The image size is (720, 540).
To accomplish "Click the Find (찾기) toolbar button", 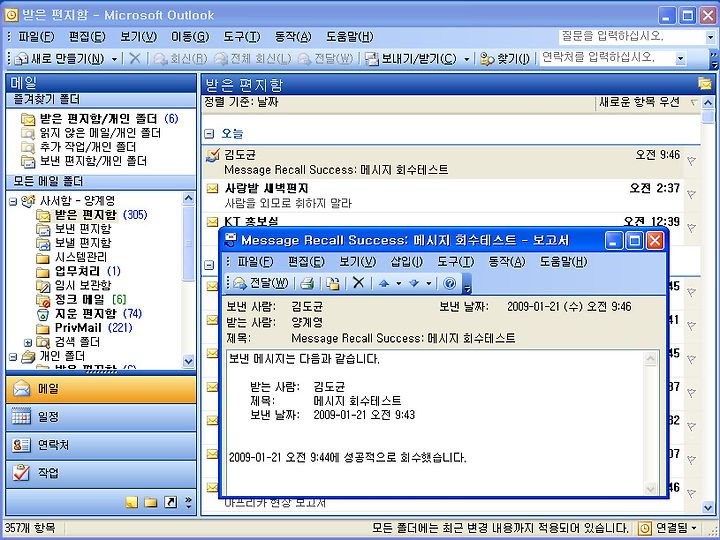I will pos(505,58).
